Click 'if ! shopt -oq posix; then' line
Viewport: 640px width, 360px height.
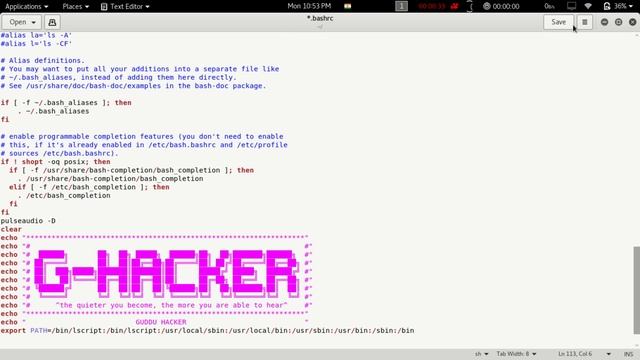[x=56, y=162]
